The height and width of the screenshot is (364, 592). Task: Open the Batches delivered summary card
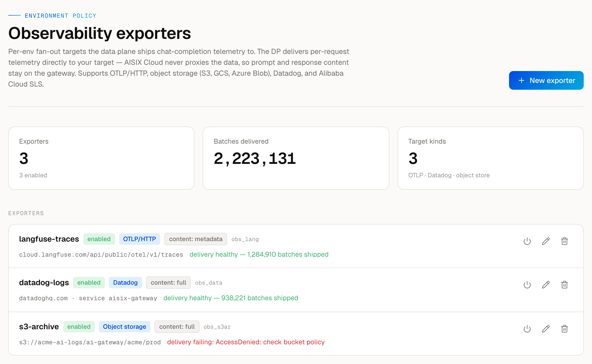coord(296,158)
